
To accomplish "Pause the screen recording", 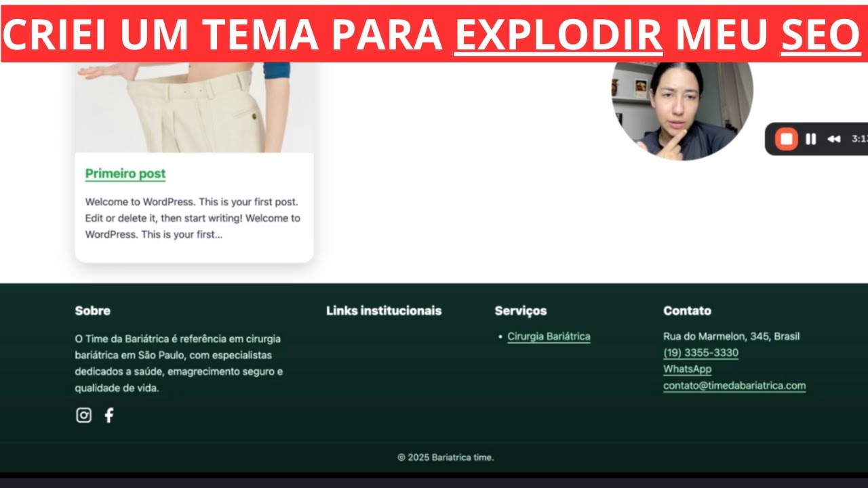I will point(810,139).
